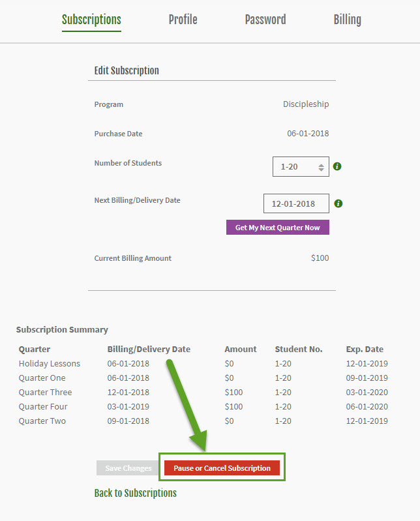
Task: Click the Next Billing/Delivery Date field
Action: coord(296,203)
